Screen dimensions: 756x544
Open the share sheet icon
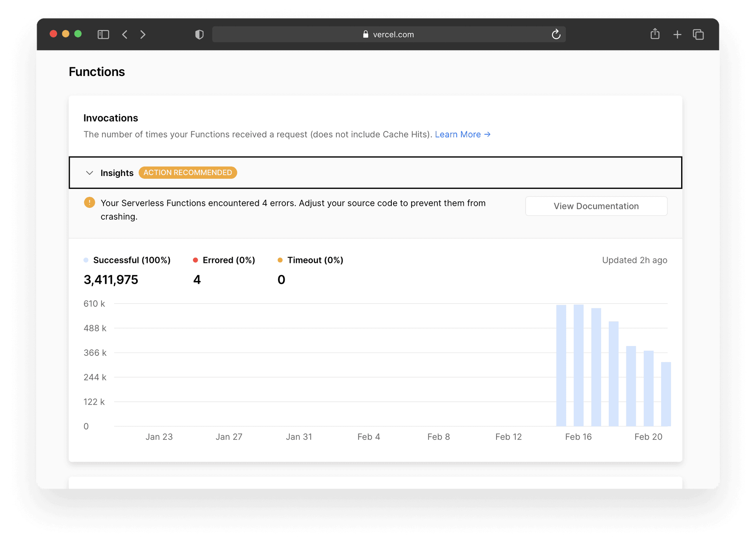(655, 34)
